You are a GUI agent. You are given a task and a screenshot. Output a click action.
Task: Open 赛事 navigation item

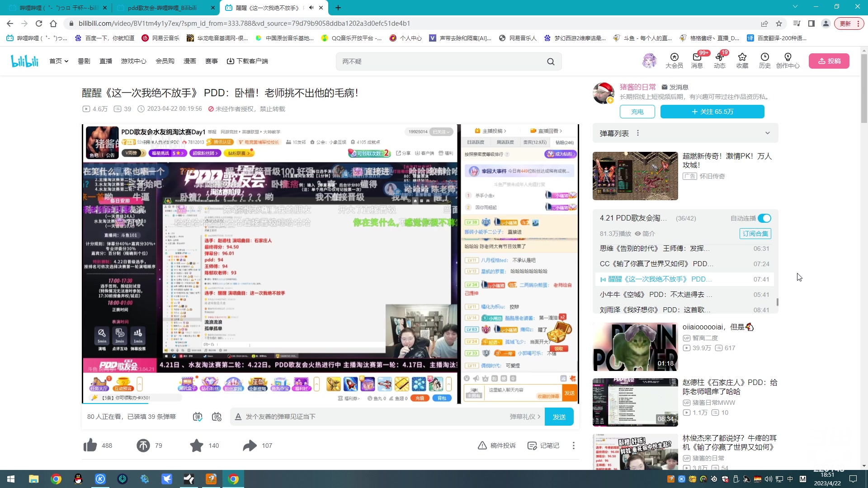tap(212, 61)
